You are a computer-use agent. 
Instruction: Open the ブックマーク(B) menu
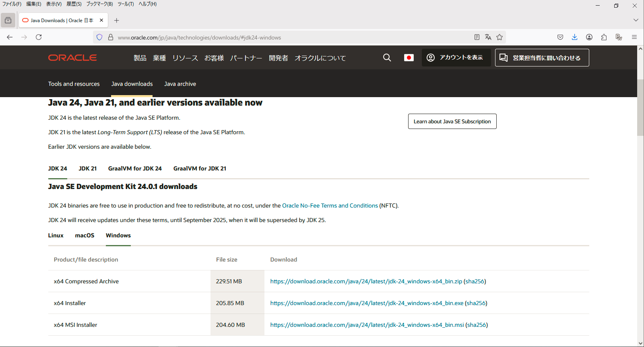point(99,4)
